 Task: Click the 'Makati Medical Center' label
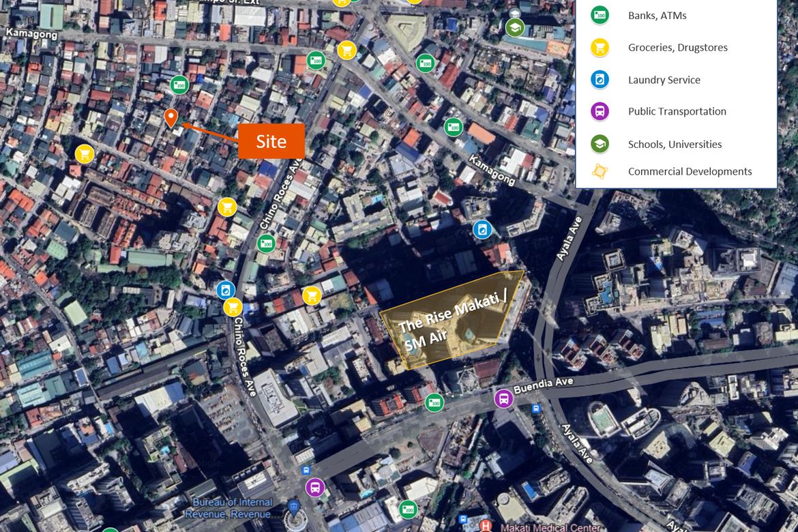pyautogui.click(x=550, y=527)
